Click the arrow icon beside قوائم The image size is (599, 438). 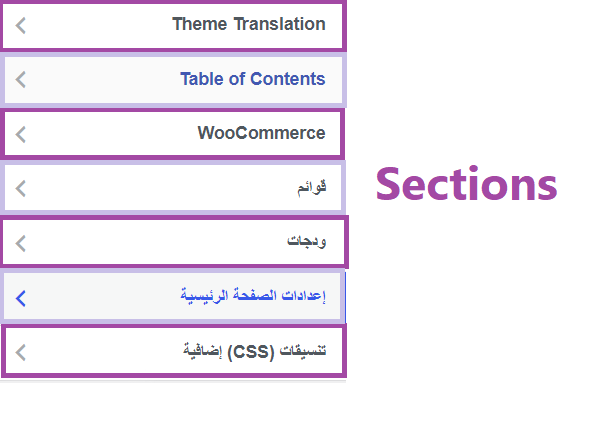coord(21,189)
